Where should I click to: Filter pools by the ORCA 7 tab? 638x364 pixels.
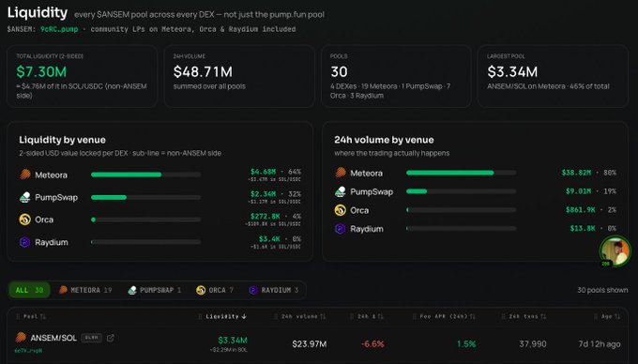pyautogui.click(x=215, y=290)
